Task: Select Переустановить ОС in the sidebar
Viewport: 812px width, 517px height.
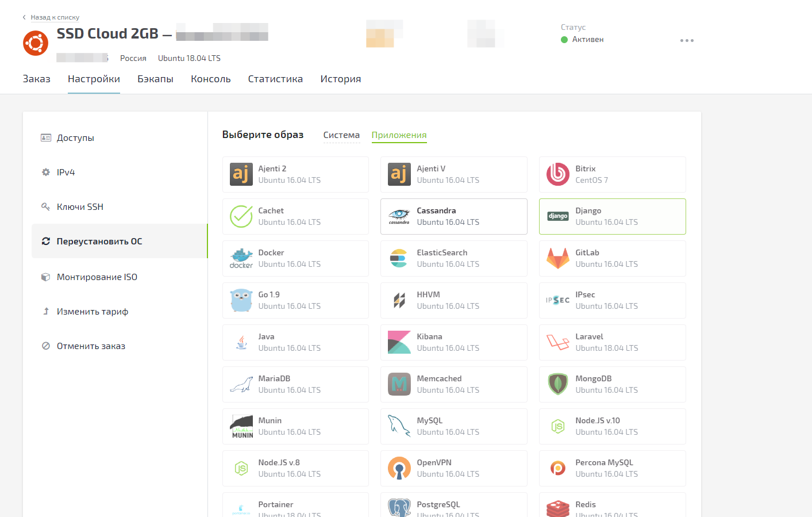Action: pyautogui.click(x=120, y=242)
